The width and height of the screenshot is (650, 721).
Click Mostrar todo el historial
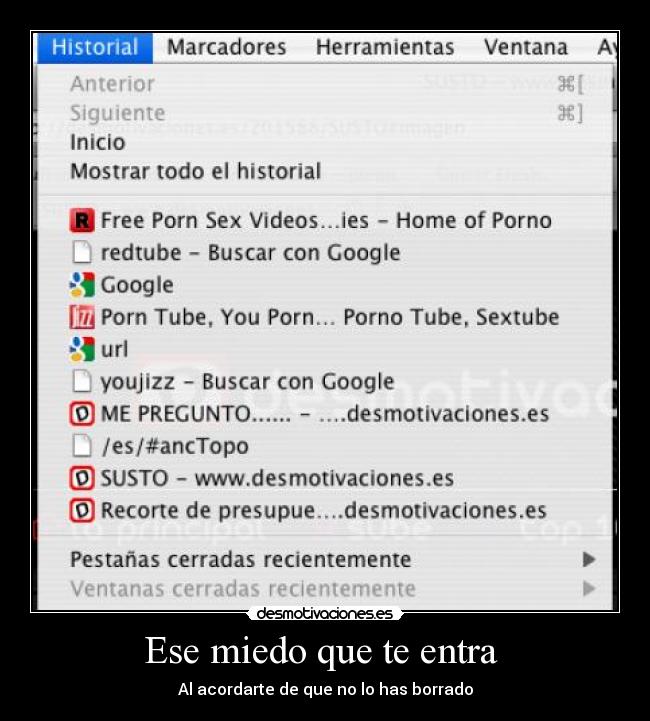tap(325, 172)
